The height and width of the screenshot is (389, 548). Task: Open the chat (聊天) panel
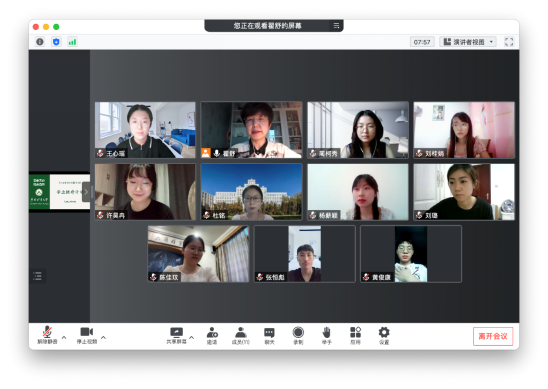(269, 336)
